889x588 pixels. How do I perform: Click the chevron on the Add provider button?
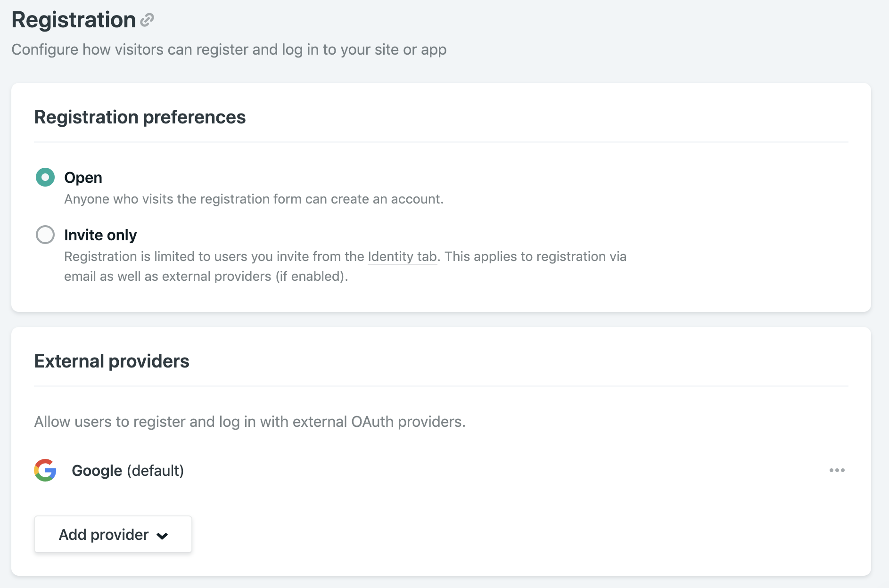(x=162, y=535)
